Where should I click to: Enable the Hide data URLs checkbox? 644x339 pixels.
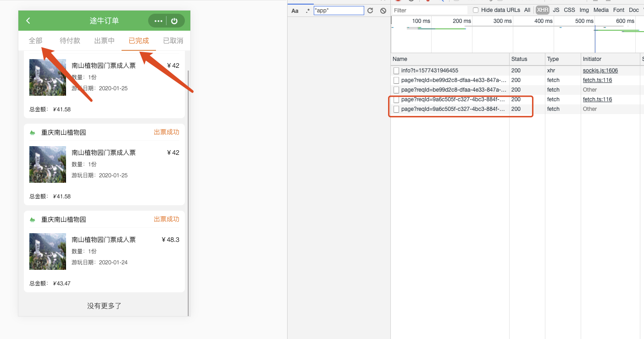coord(476,10)
